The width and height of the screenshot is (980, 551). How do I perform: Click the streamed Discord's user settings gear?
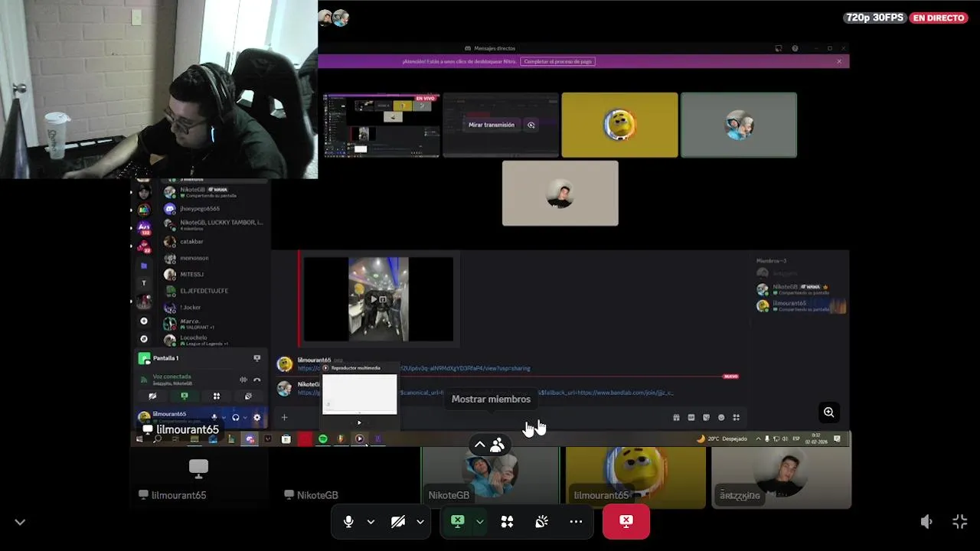256,417
